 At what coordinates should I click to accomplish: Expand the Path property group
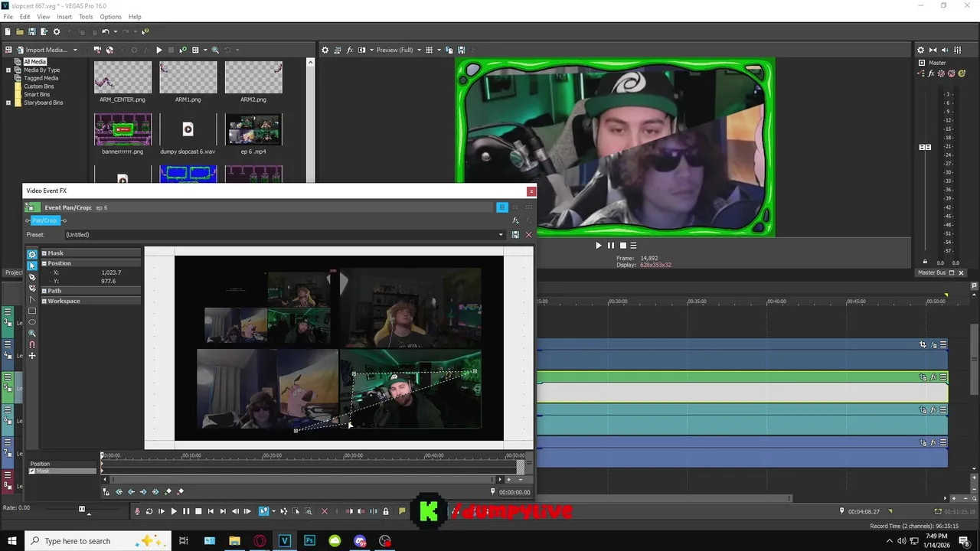44,291
